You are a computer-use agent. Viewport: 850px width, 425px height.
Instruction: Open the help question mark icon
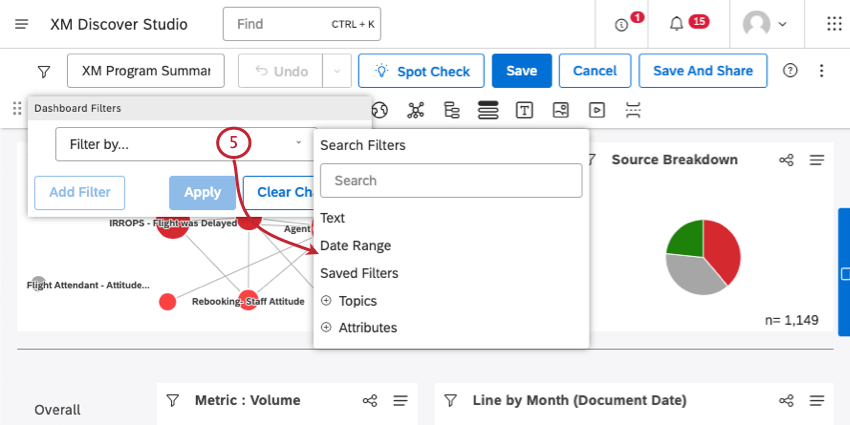(791, 71)
